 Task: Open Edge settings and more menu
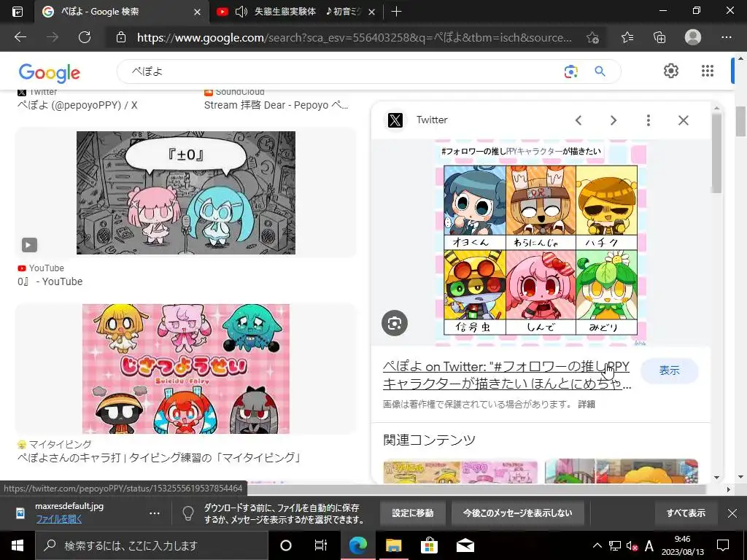click(x=726, y=37)
